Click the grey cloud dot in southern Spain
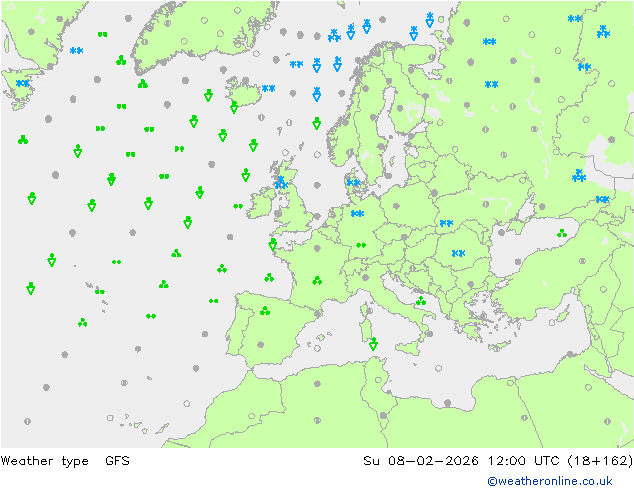634x490 pixels. 261,344
